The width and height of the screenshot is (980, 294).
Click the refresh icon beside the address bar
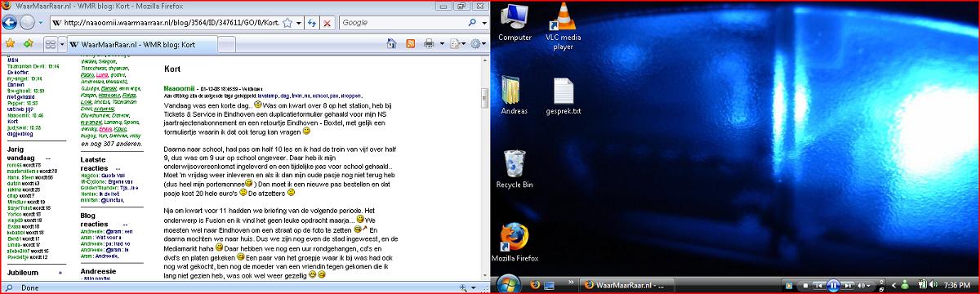click(311, 23)
